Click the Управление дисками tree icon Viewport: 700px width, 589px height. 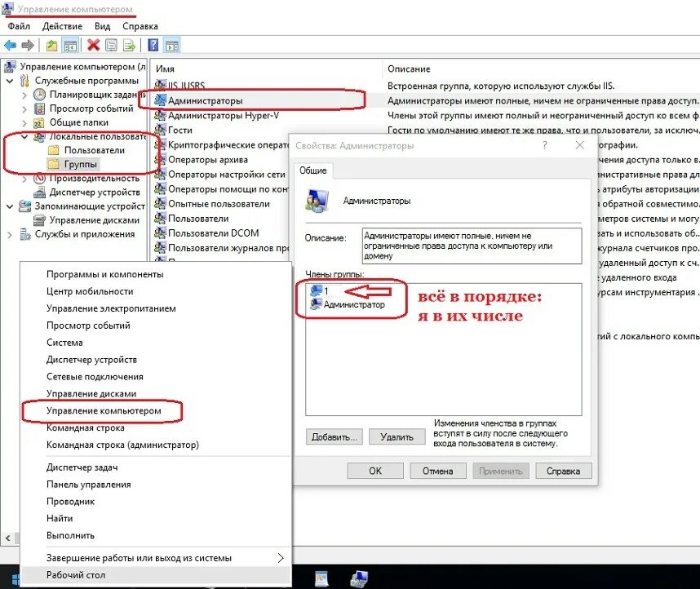(40, 219)
